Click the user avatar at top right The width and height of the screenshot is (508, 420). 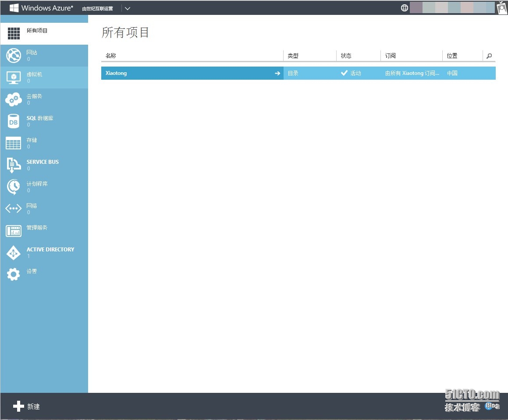pos(501,7)
